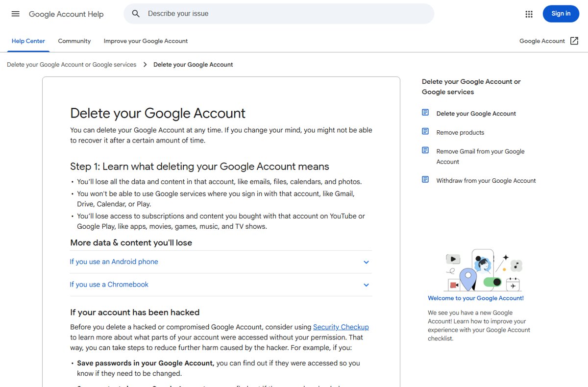Screen dimensions: 588x387
Task: Expand the Android phone section chevron
Action: [366, 262]
